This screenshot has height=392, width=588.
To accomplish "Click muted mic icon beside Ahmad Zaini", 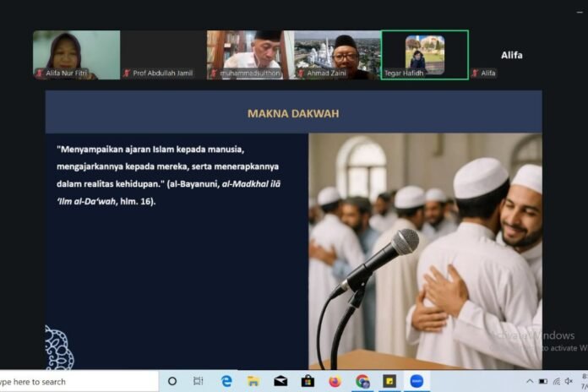I will click(x=301, y=73).
